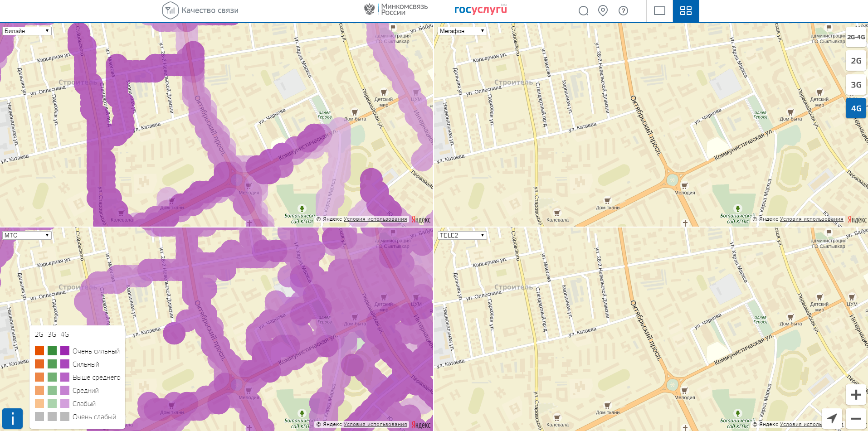Click Калевала shop icon in Мегафон map
This screenshot has height=431, width=868.
(557, 213)
